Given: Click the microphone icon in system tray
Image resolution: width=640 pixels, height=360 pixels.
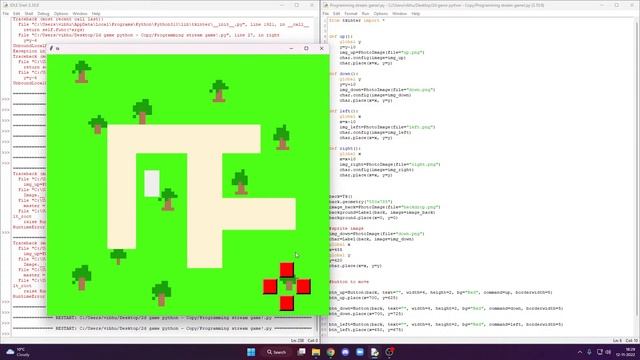Looking at the screenshot, I should 589,352.
